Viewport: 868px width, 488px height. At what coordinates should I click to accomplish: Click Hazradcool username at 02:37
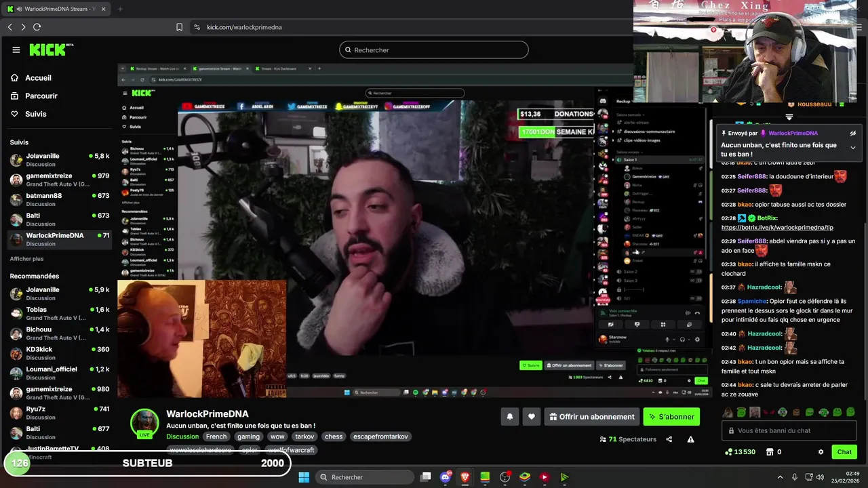(764, 287)
